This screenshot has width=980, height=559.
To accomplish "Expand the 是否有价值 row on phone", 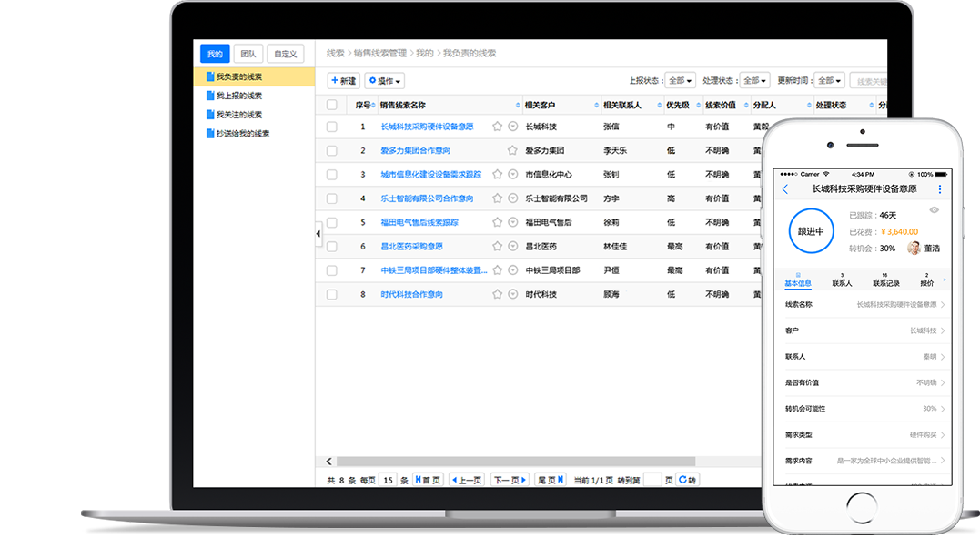I will click(x=863, y=382).
